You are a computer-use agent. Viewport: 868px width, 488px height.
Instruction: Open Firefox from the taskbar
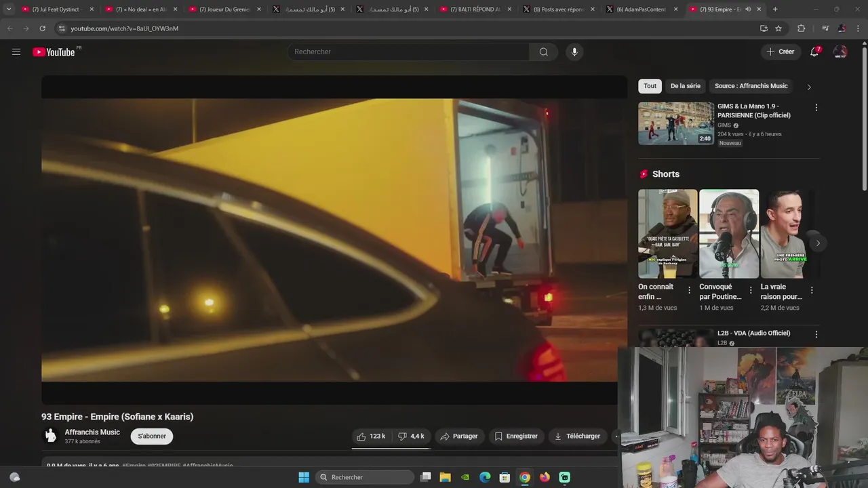[x=545, y=477]
